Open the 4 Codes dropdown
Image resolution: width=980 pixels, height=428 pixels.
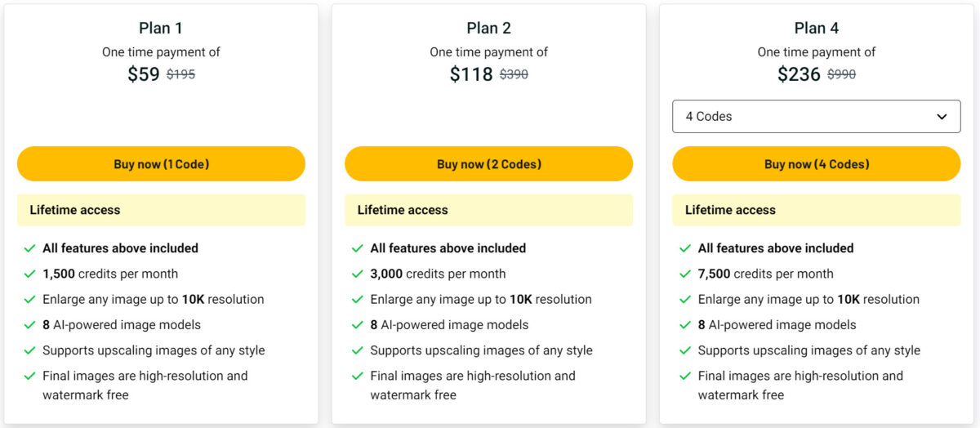[817, 116]
